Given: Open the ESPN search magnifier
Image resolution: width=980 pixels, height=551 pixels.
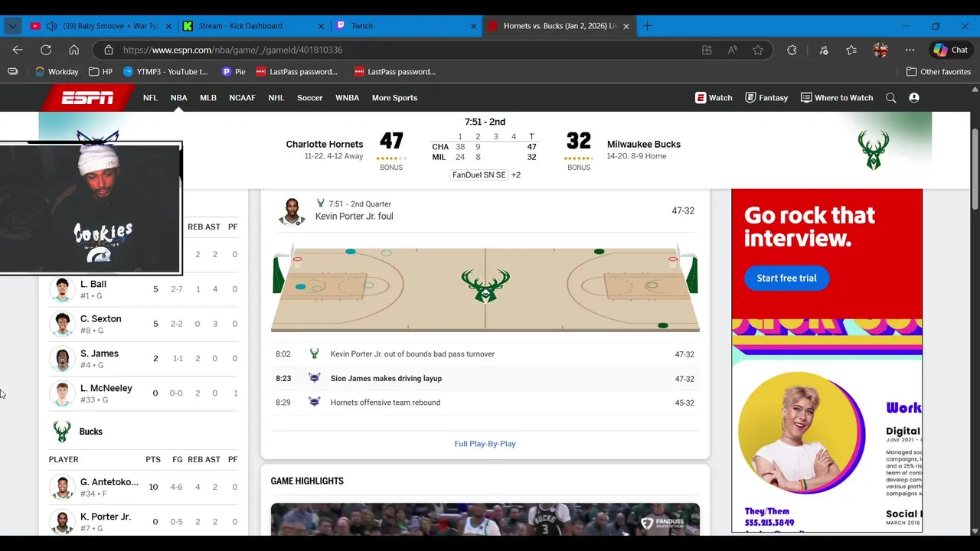Looking at the screenshot, I should coord(890,98).
